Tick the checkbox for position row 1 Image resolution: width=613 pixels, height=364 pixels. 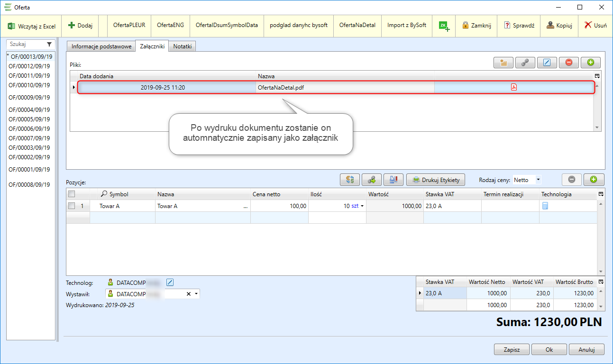click(x=72, y=206)
